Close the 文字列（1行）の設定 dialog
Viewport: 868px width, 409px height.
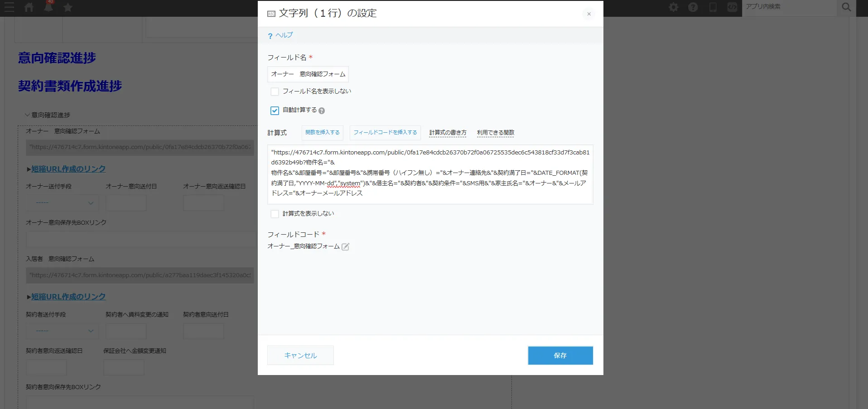pos(588,14)
